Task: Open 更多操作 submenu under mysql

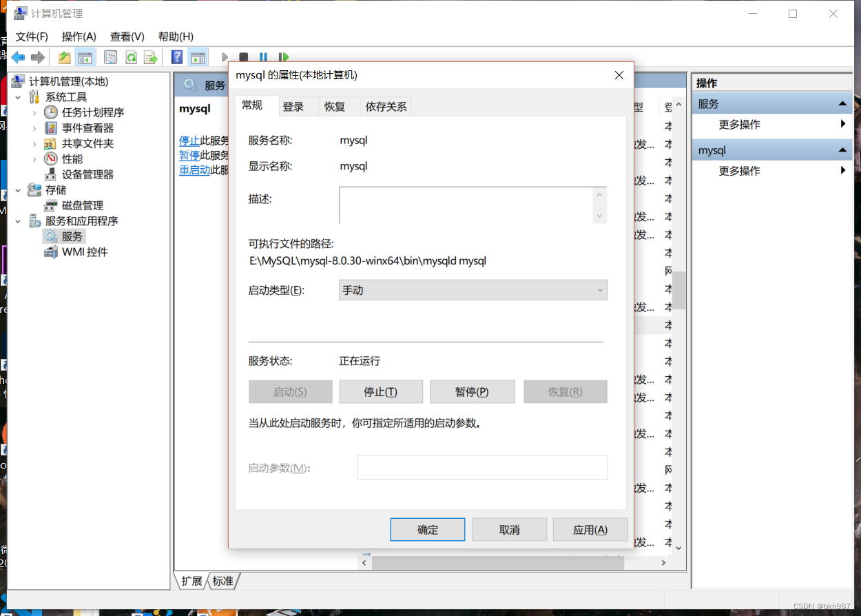Action: point(772,171)
